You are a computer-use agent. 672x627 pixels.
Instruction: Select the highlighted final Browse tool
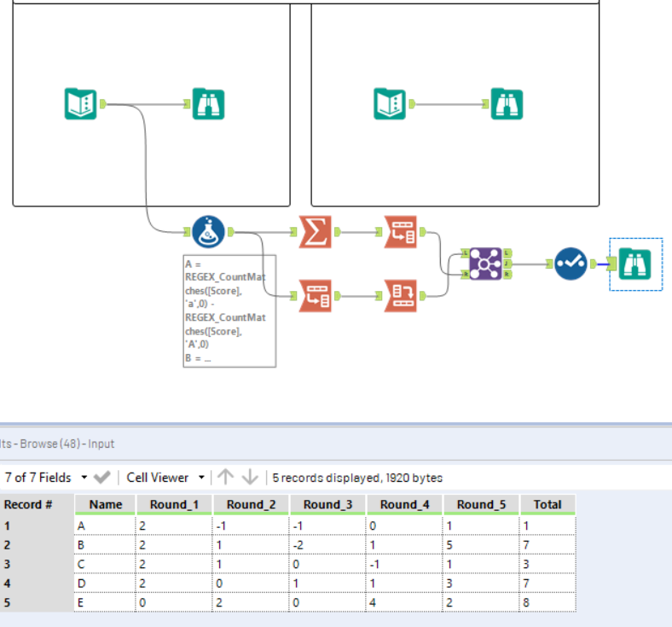635,264
